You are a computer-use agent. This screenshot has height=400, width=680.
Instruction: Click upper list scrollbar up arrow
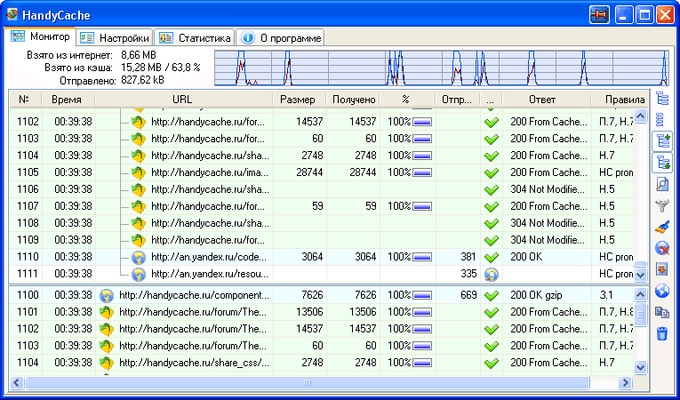pos(641,116)
